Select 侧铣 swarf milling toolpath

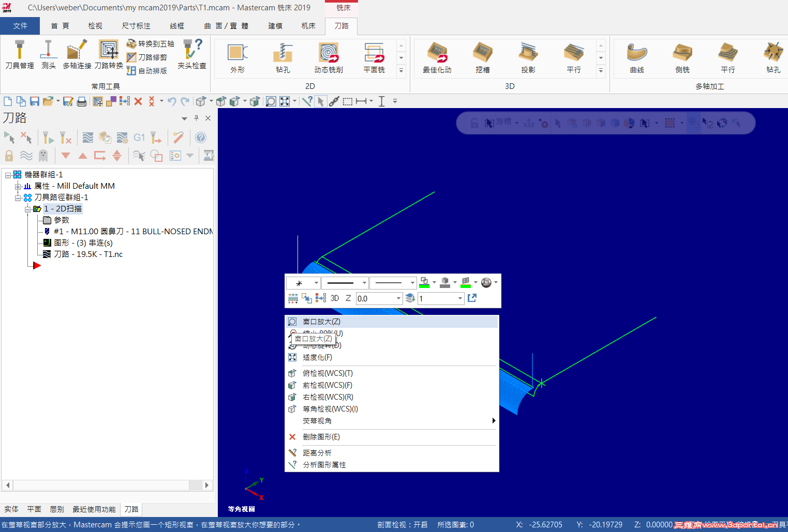[682, 58]
